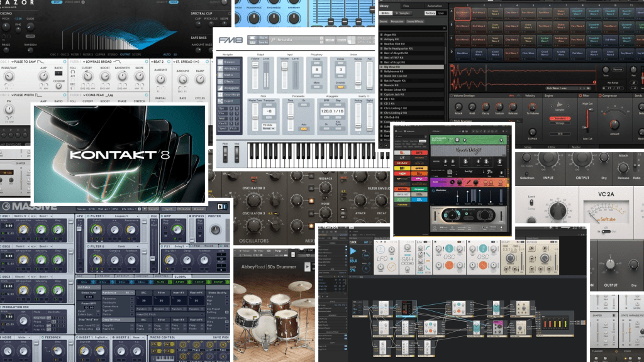Click the search magnifier beside the Arcadia preset
Screen dimensions: 644x362
(272, 38)
